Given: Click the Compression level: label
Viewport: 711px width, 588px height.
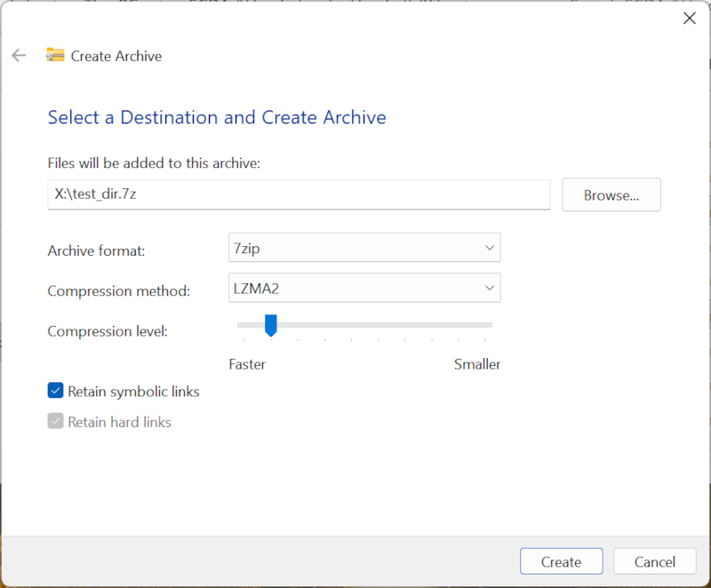Looking at the screenshot, I should pyautogui.click(x=108, y=331).
